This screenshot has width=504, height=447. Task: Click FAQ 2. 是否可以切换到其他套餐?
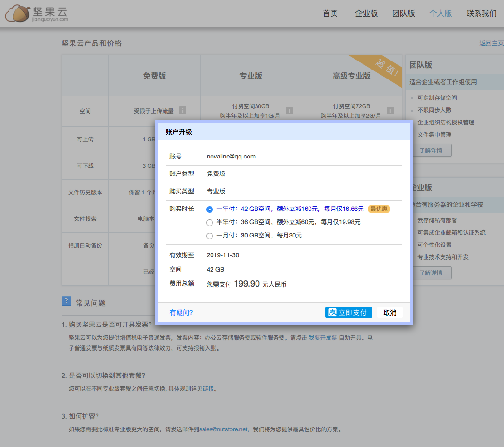[103, 376]
